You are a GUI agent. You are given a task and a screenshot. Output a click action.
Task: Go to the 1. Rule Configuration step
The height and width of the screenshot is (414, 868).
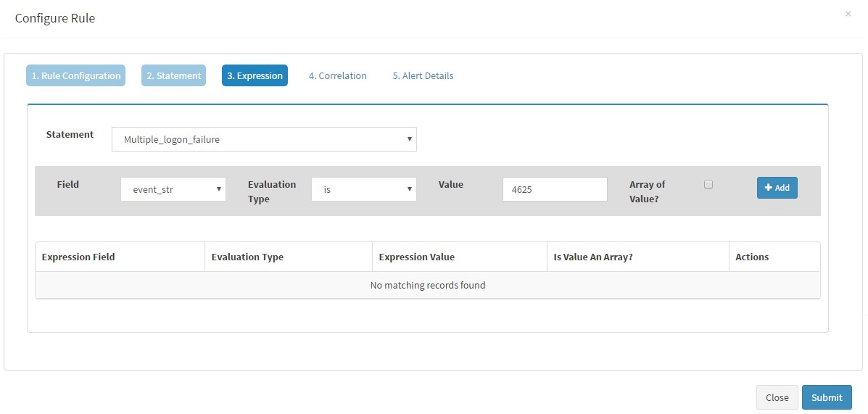click(76, 76)
